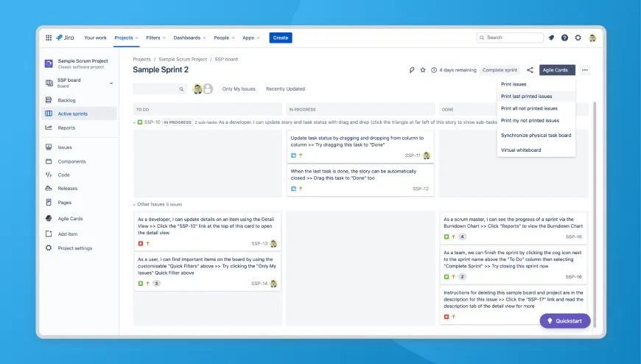Click the notifications icon in top bar
This screenshot has width=641, height=364.
(x=551, y=38)
